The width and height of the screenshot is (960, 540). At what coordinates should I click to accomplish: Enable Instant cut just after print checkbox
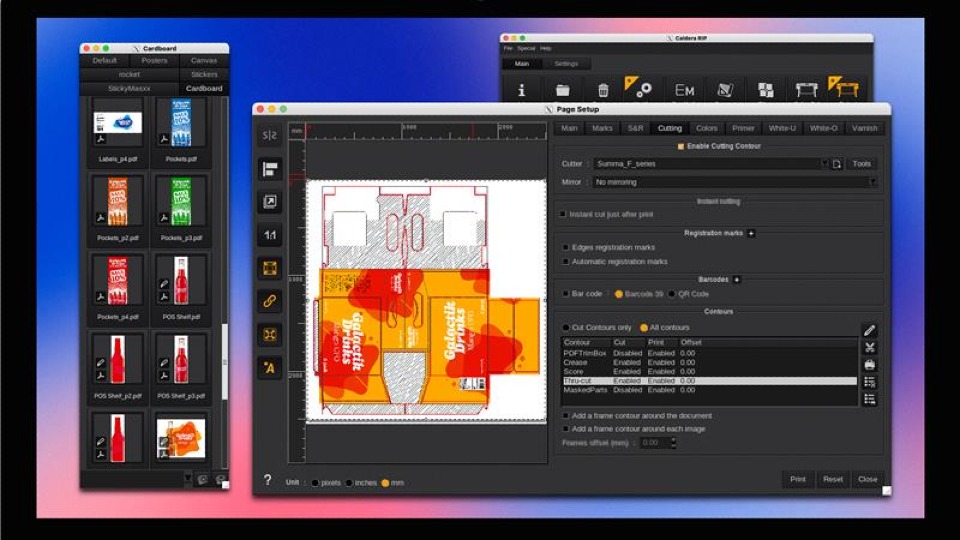point(563,214)
